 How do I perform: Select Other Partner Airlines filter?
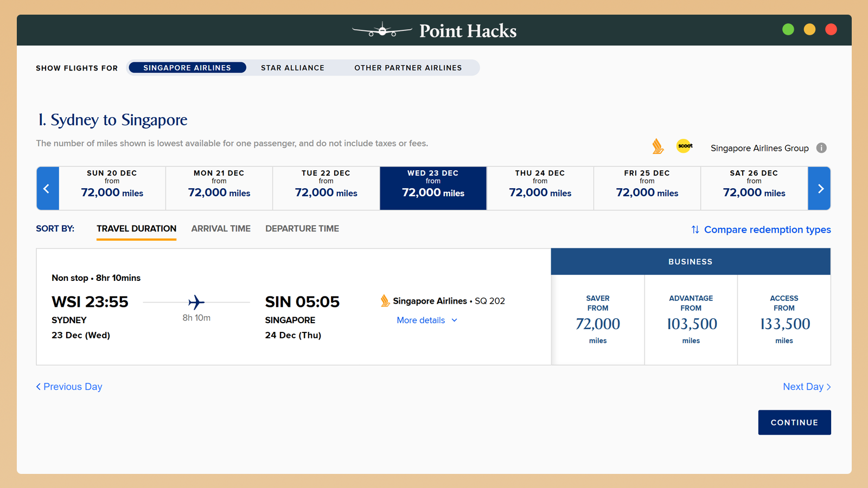click(x=408, y=68)
